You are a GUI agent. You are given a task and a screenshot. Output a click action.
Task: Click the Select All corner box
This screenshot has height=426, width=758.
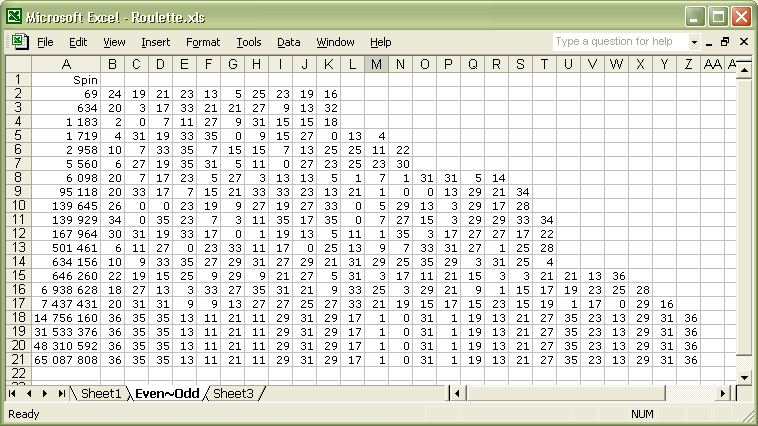pyautogui.click(x=16, y=65)
